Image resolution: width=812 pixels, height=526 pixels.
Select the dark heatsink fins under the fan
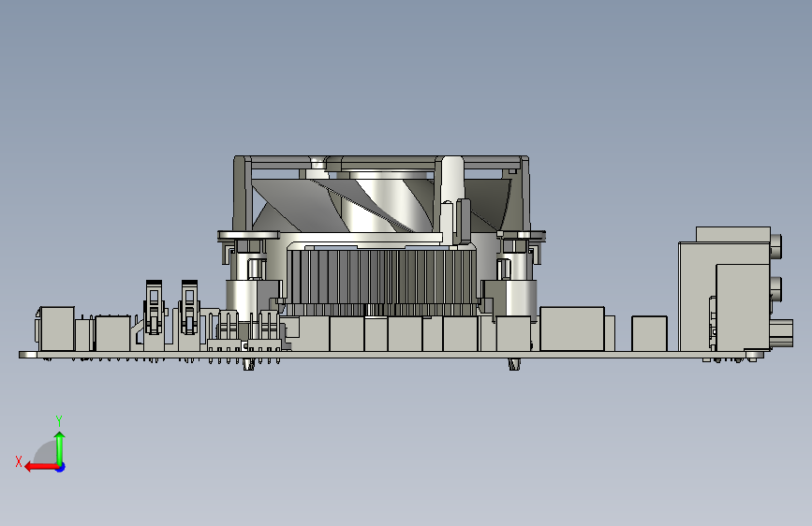tap(382, 282)
